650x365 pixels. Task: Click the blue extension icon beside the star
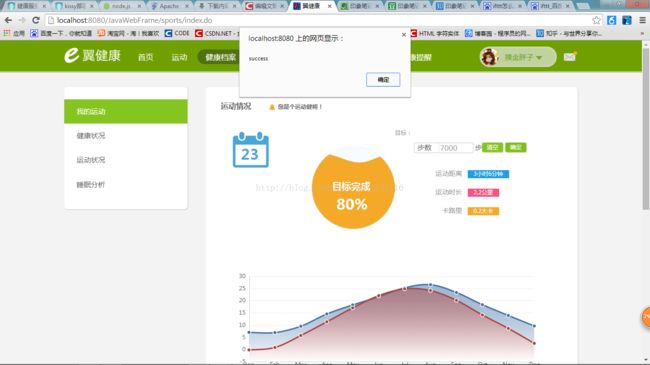point(611,20)
